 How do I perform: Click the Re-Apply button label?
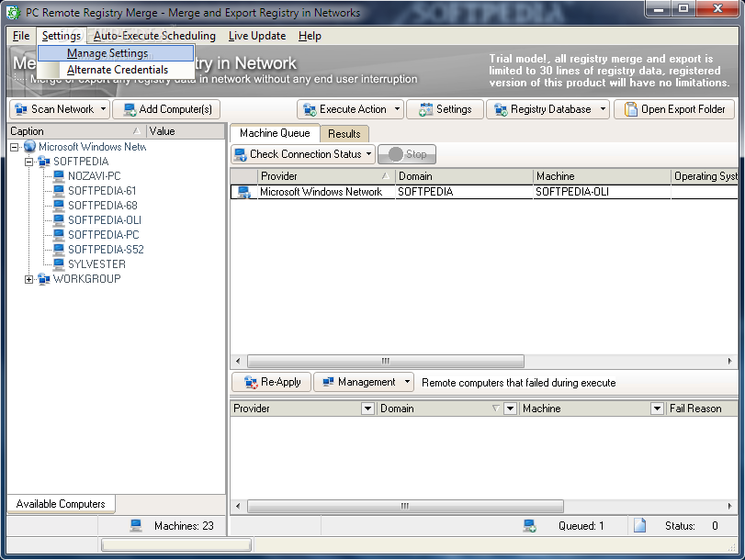[281, 382]
